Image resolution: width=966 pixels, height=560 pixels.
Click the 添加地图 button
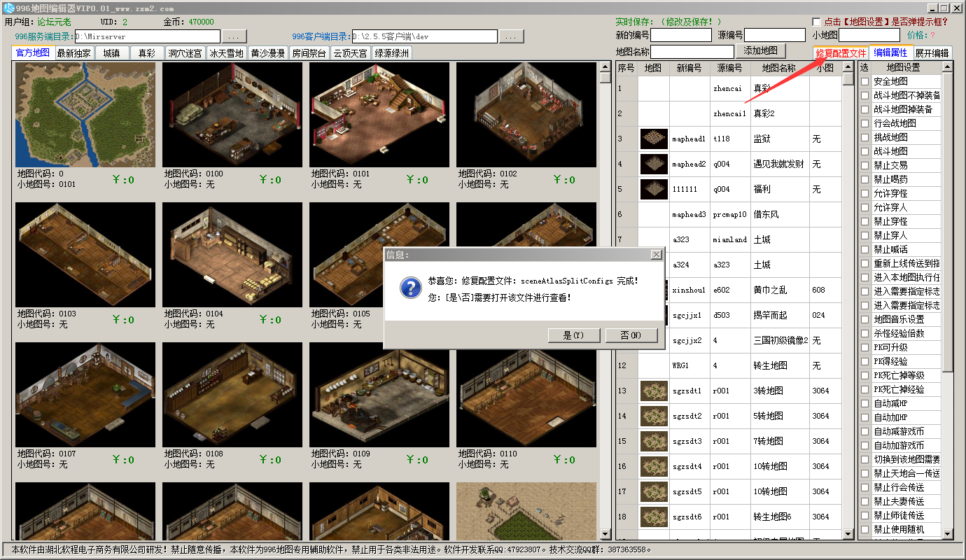coord(761,51)
